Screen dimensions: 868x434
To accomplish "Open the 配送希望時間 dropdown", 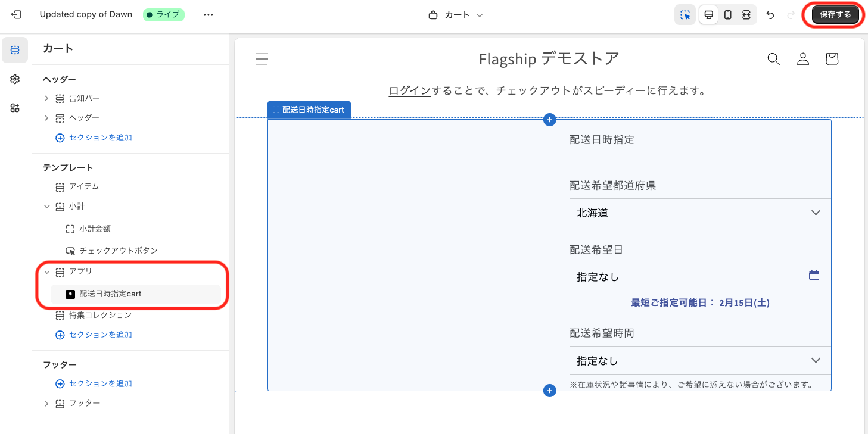I will point(700,361).
